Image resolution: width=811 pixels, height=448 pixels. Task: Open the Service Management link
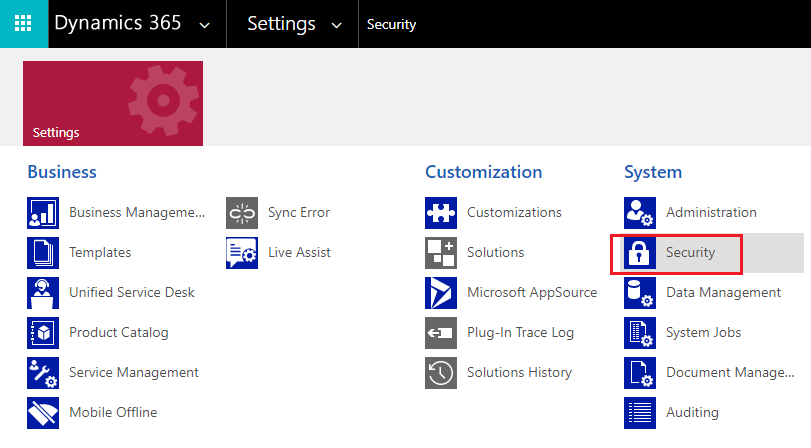[134, 372]
